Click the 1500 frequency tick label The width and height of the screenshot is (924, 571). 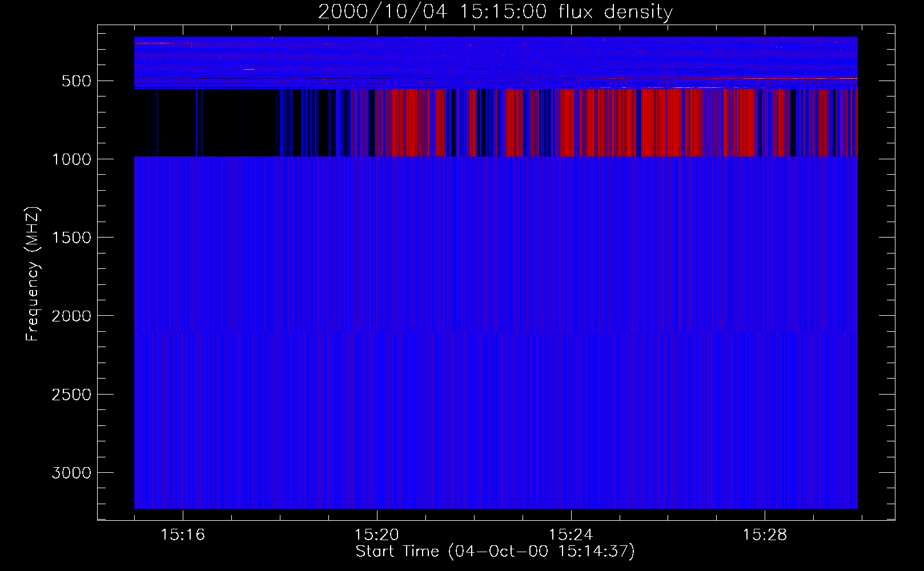[x=71, y=238]
